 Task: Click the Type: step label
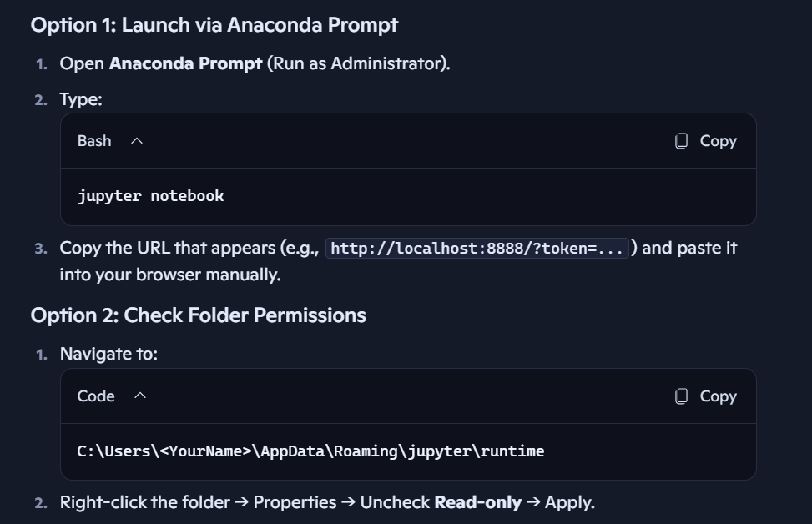click(81, 100)
